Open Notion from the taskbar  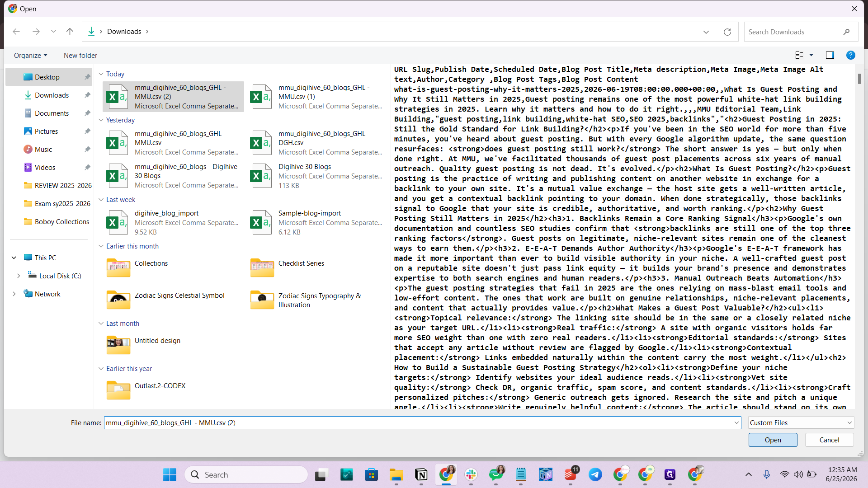(x=421, y=474)
